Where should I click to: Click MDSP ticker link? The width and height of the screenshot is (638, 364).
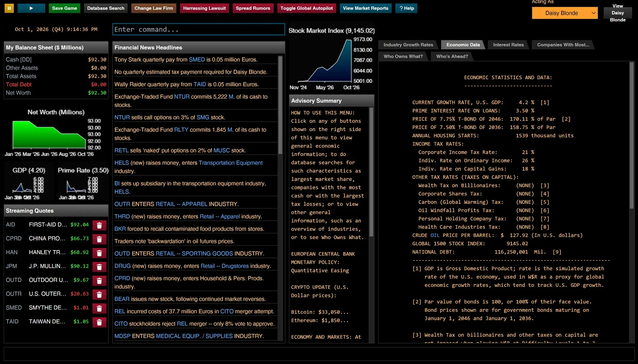pyautogui.click(x=122, y=336)
